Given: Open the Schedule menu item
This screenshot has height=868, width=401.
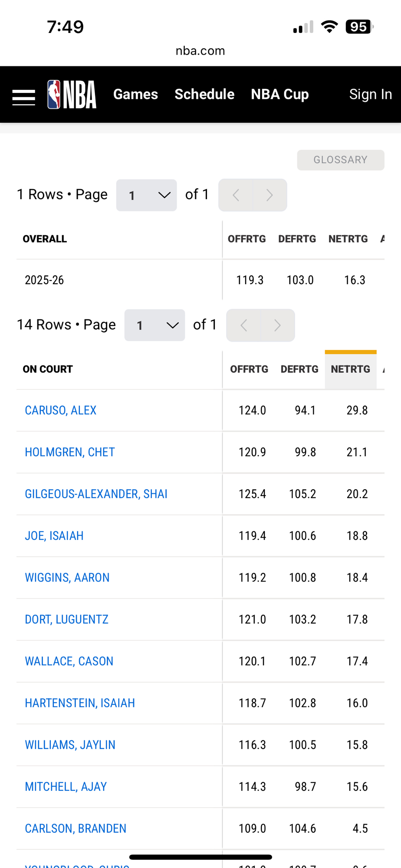Looking at the screenshot, I should (x=204, y=94).
